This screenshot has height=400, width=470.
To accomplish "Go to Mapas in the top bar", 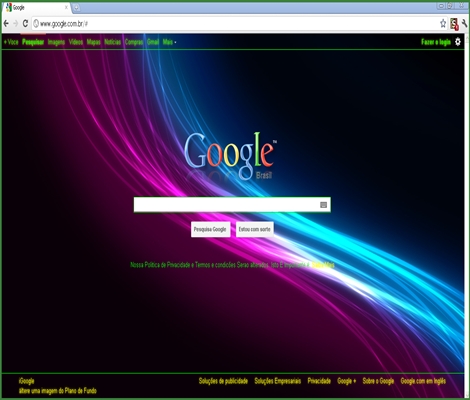I will [93, 42].
